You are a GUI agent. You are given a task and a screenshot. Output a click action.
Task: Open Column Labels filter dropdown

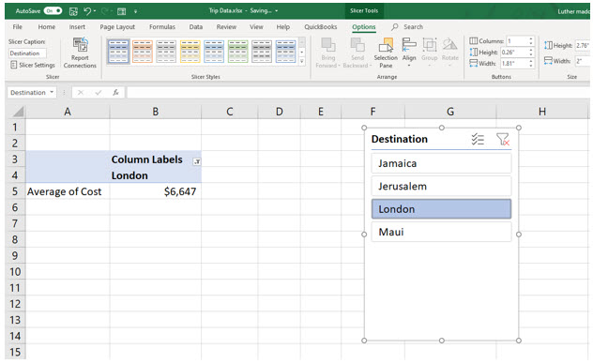[197, 161]
